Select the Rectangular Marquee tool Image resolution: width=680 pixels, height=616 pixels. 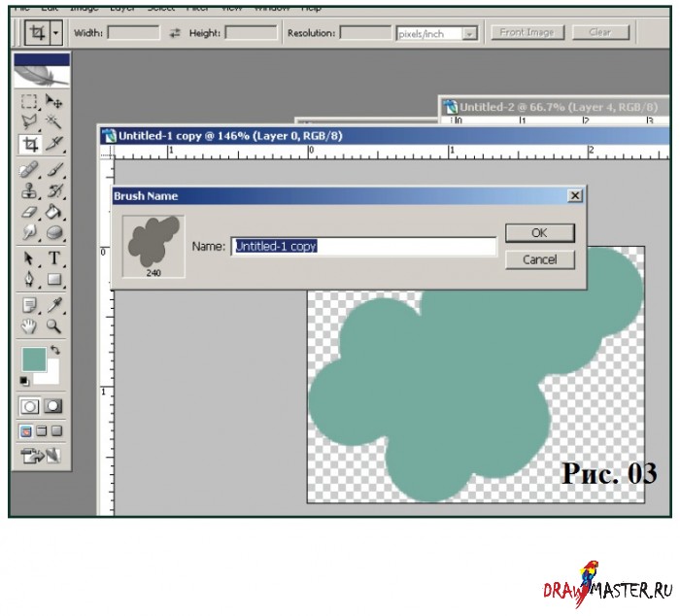click(29, 101)
